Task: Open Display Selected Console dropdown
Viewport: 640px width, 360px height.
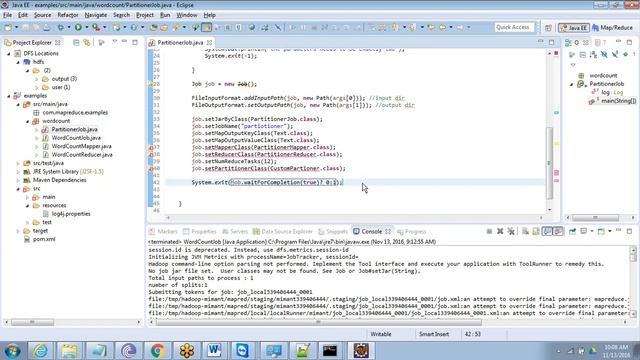Action: click(x=591, y=231)
